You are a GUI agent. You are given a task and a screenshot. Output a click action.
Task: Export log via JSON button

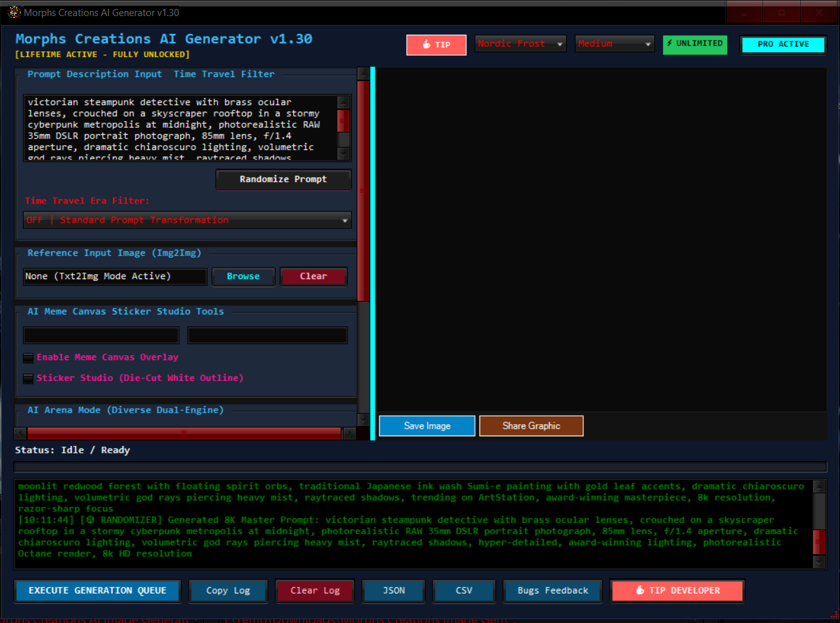[394, 591]
